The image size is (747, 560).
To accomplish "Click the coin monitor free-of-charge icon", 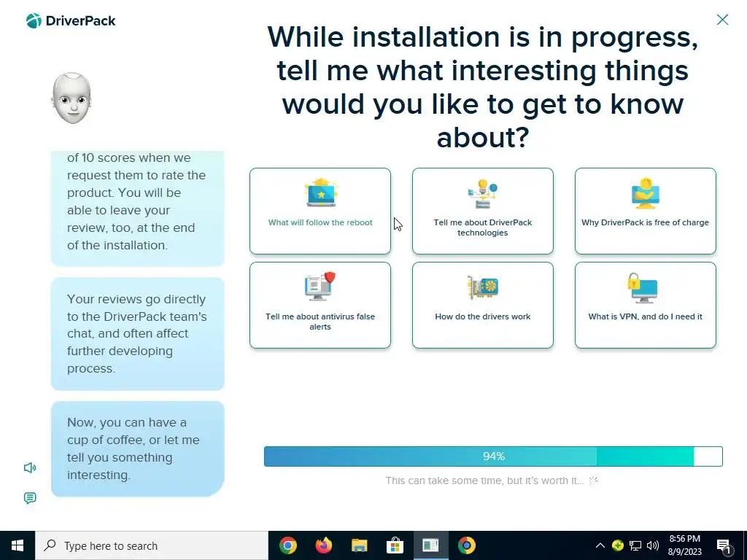I will pyautogui.click(x=646, y=192).
